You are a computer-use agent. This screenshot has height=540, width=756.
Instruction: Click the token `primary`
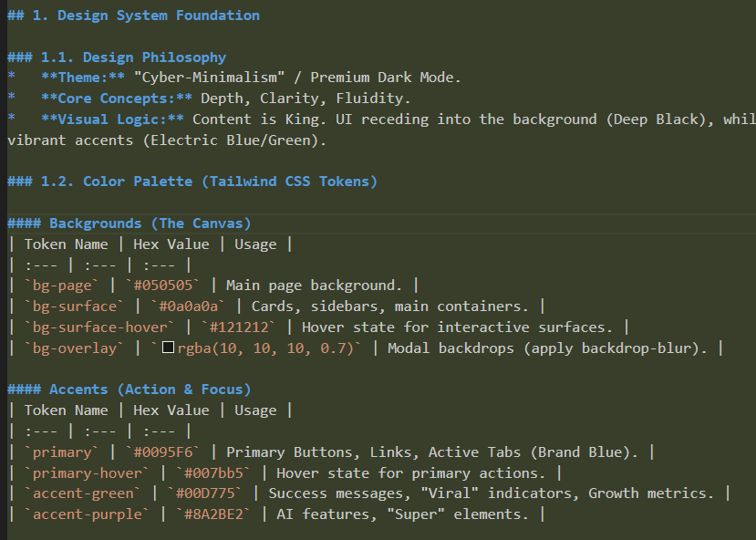click(x=62, y=452)
